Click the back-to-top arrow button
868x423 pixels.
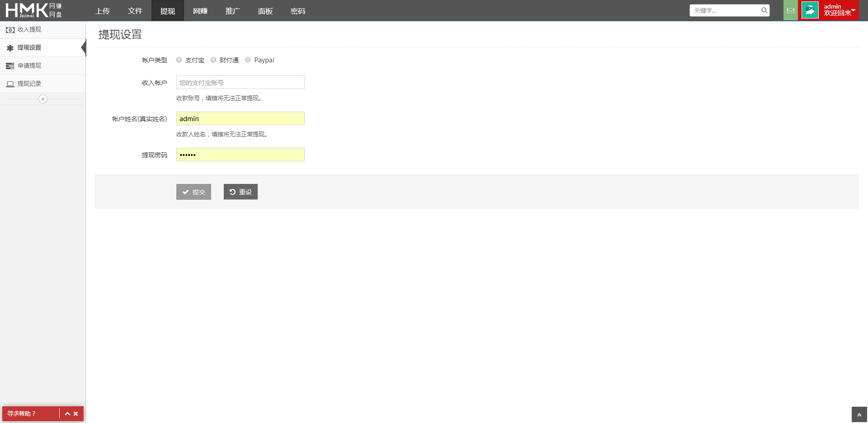coord(859,415)
